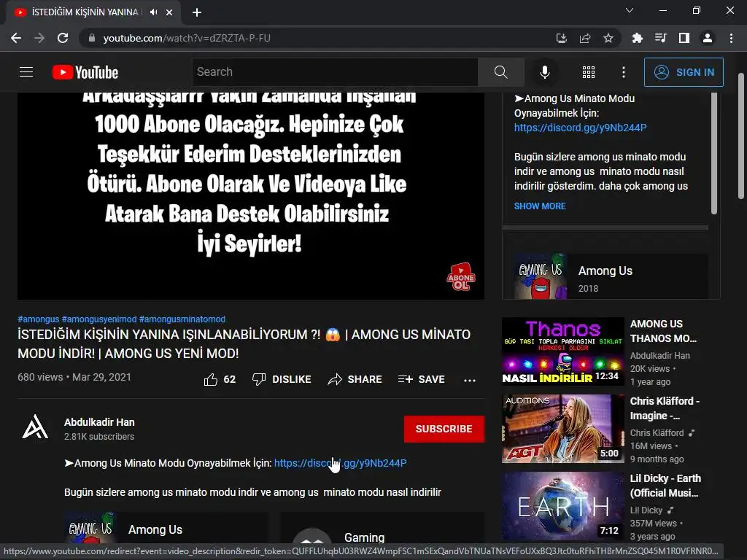Screen dimensions: 747x560
Task: Expand description with SHOW MORE
Action: click(540, 206)
